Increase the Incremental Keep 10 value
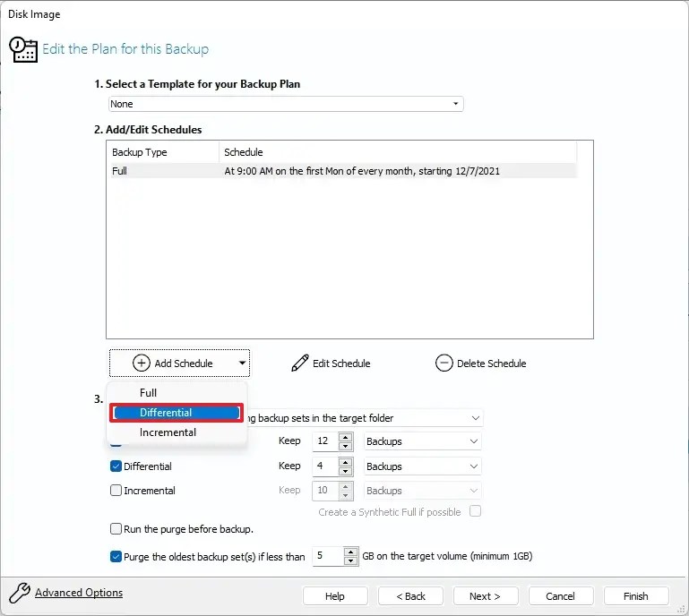689x616 pixels. (x=346, y=486)
